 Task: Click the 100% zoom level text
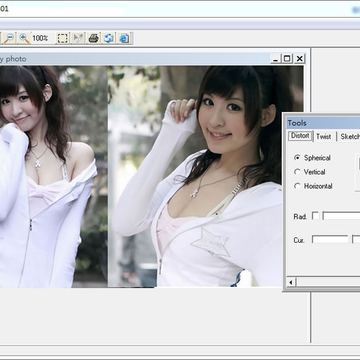[40, 38]
